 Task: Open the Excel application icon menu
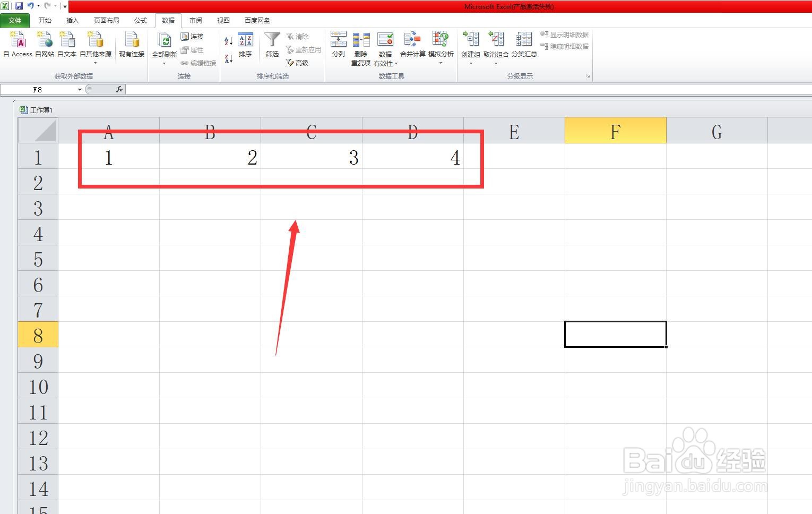(x=5, y=6)
